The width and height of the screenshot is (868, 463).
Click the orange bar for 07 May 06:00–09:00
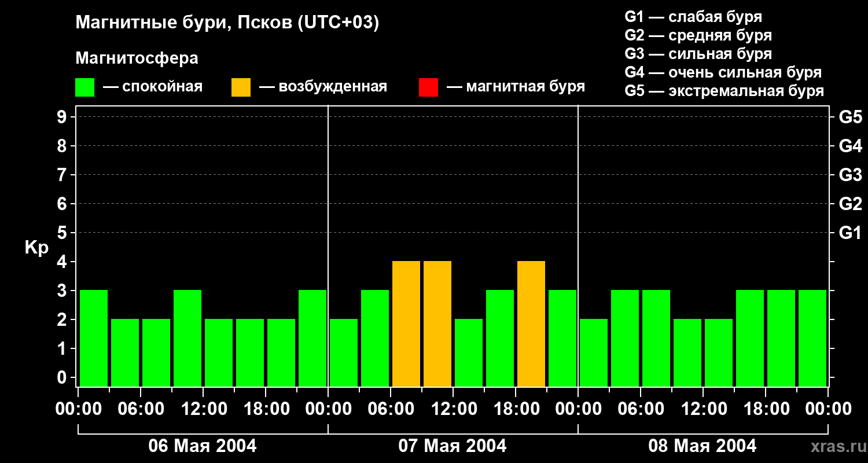pyautogui.click(x=406, y=324)
